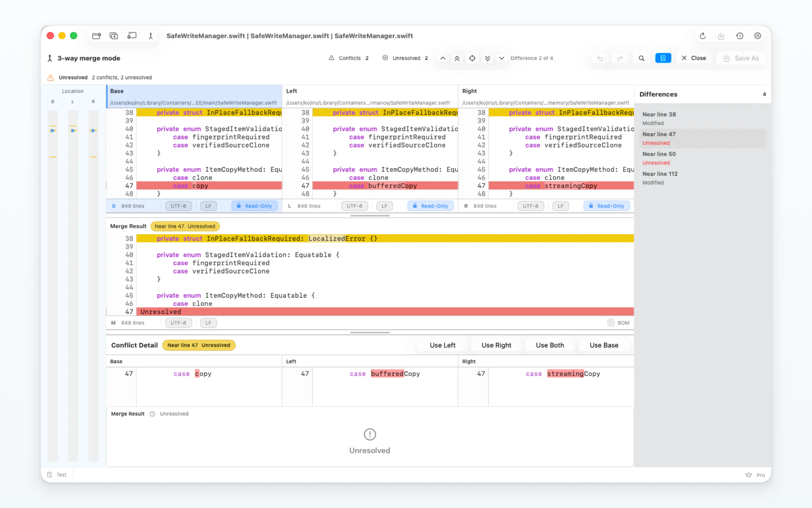Click the merge mode icon in title bar
This screenshot has height=508, width=812.
point(151,36)
